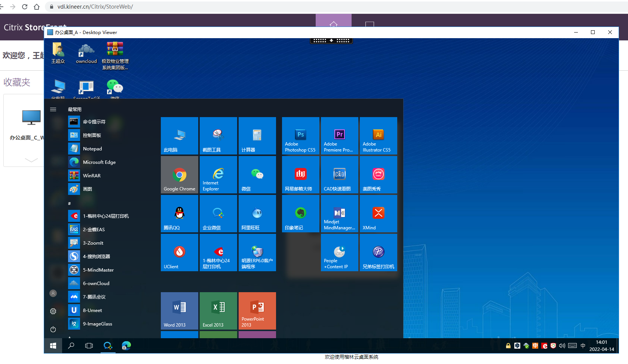
Task: Open 明源ERP6.0客户端程序 tile
Action: (257, 253)
